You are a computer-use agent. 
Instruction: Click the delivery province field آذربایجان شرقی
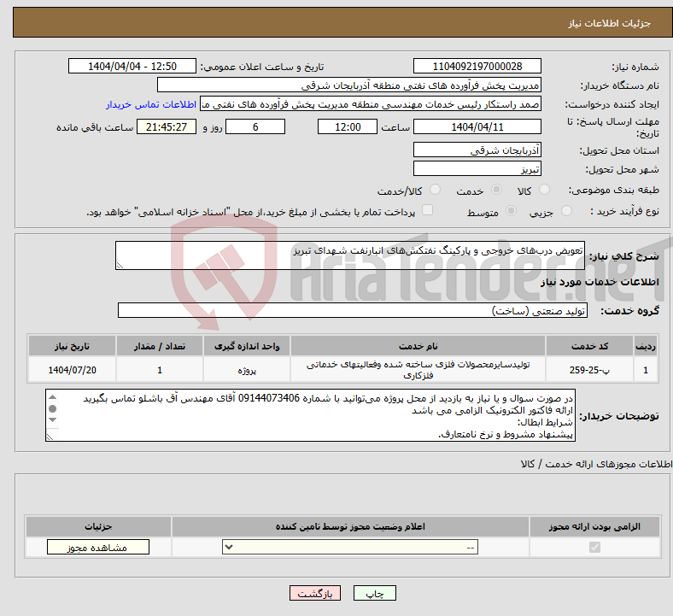pos(477,150)
